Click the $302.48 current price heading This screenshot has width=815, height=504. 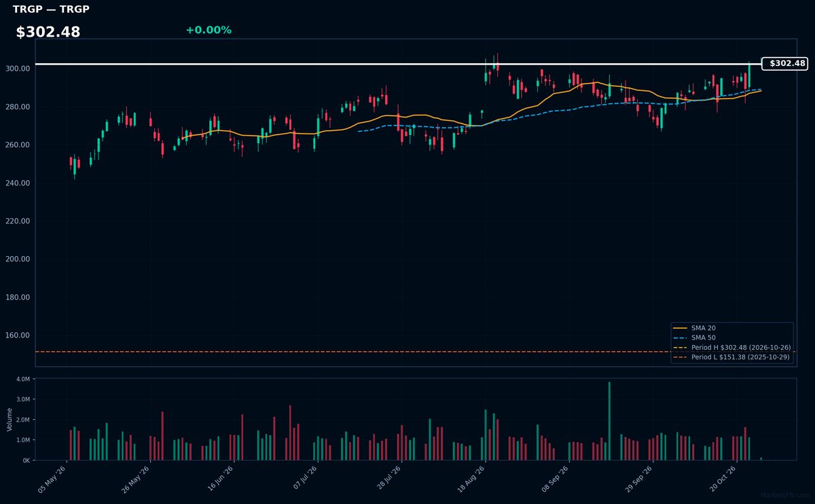pyautogui.click(x=48, y=33)
